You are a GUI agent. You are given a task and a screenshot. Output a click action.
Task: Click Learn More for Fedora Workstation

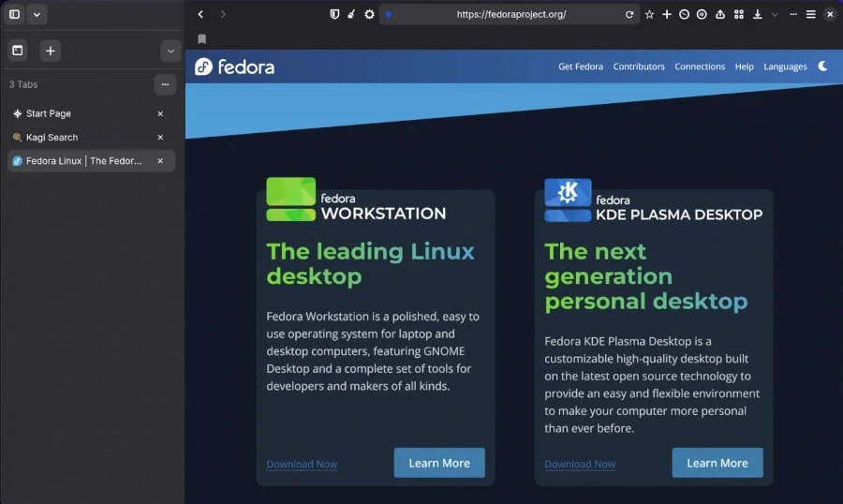(x=439, y=463)
